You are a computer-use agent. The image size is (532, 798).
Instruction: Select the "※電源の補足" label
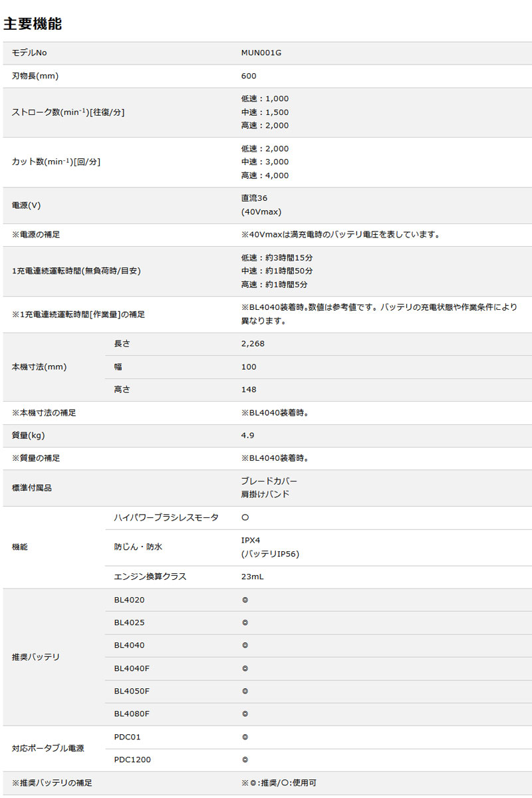pyautogui.click(x=36, y=235)
